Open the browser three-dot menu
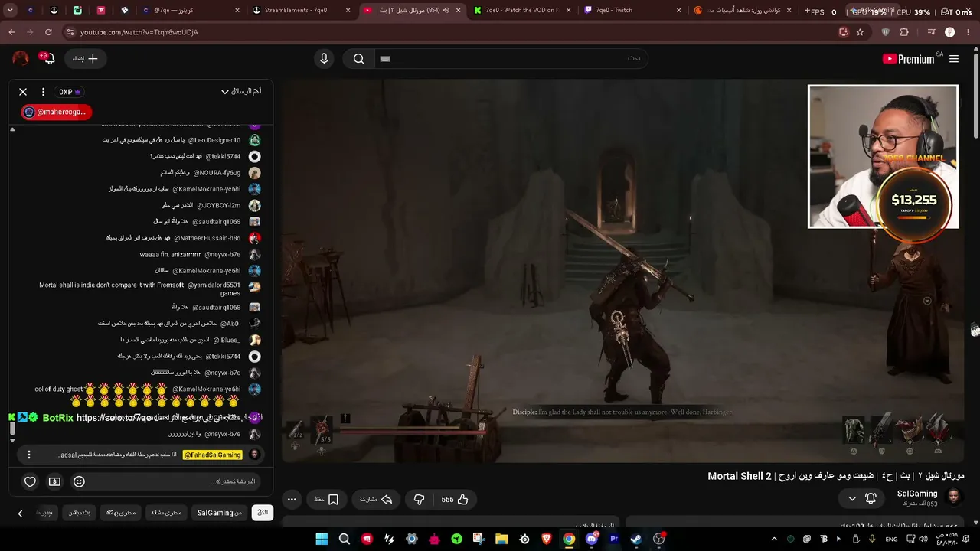This screenshot has width=980, height=551. (968, 32)
